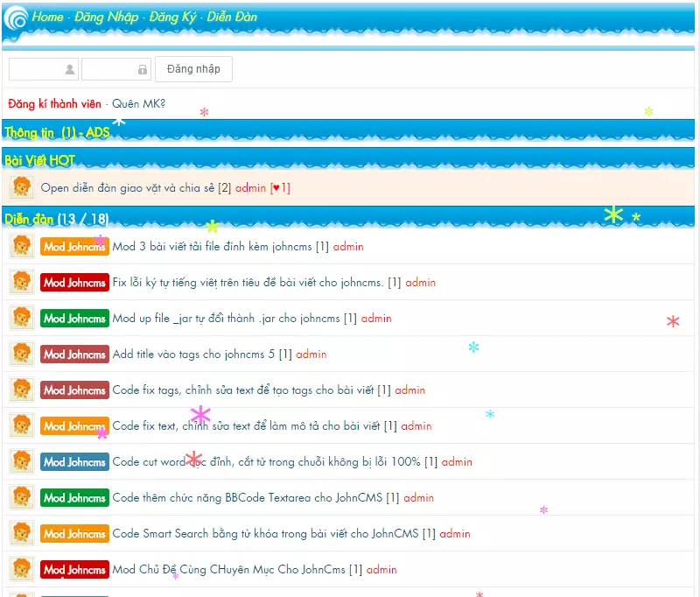Open Diễn Đàn in the top navigation

(232, 17)
